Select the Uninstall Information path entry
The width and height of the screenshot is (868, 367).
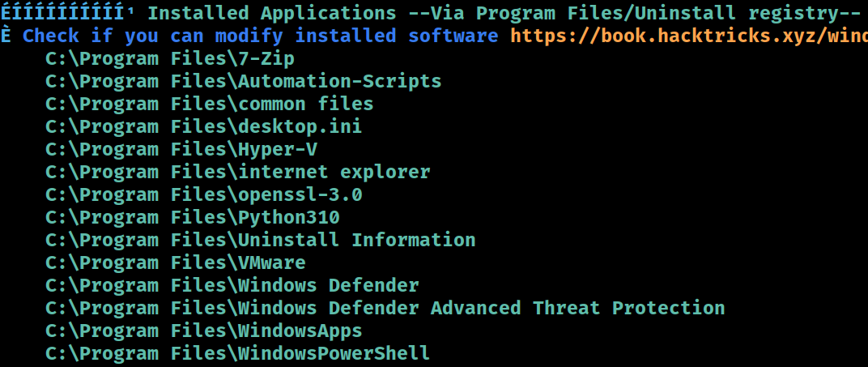pos(261,241)
